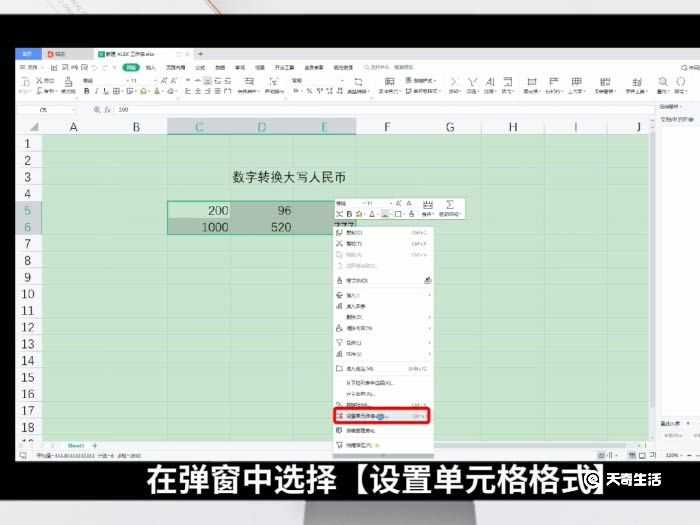Click the Cut icon in the ribbon
This screenshot has width=700, height=525.
(x=39, y=81)
